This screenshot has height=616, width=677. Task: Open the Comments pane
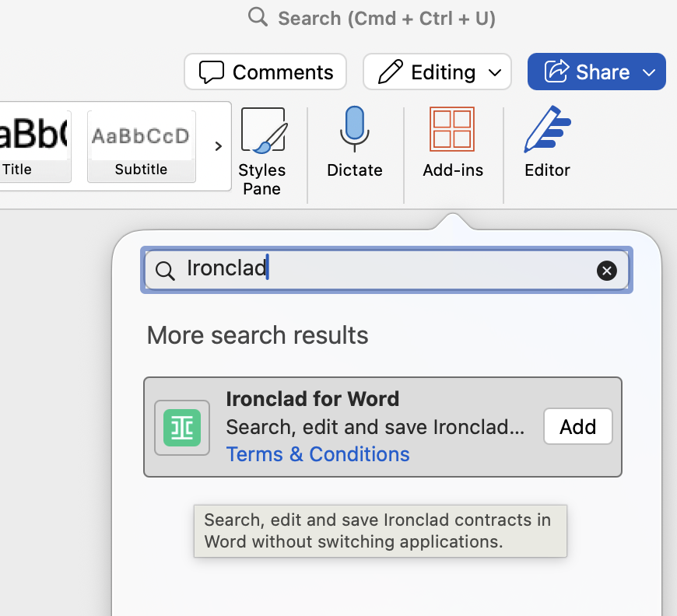(x=265, y=72)
